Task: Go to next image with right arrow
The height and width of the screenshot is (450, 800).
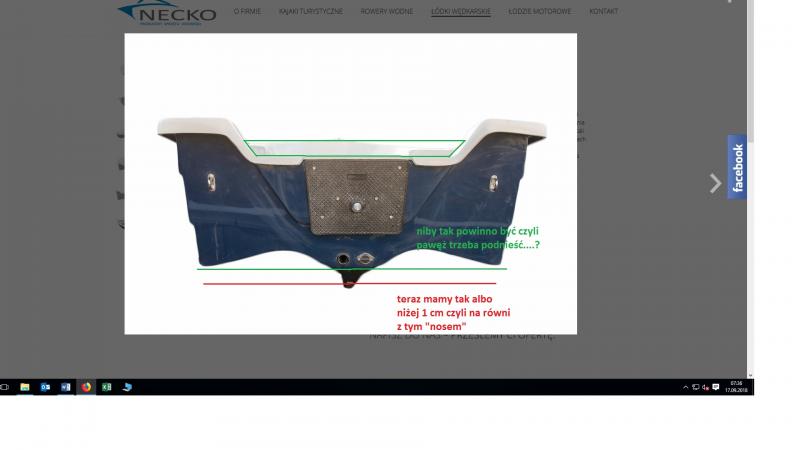Action: coord(715,183)
